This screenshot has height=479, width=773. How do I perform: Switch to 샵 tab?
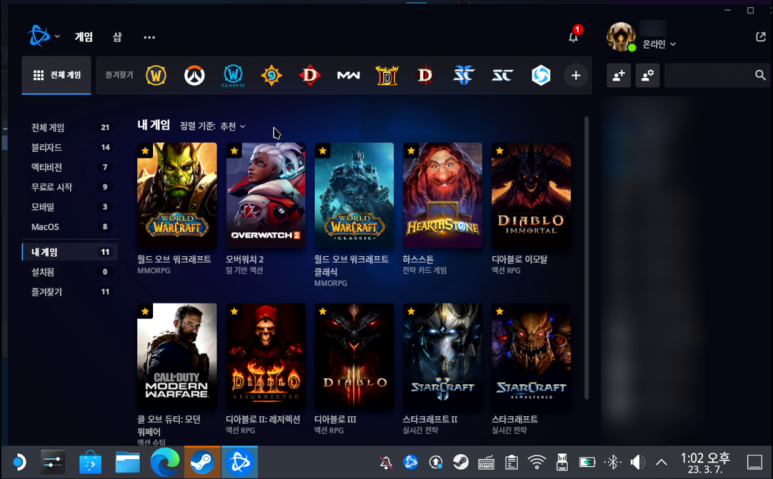117,37
